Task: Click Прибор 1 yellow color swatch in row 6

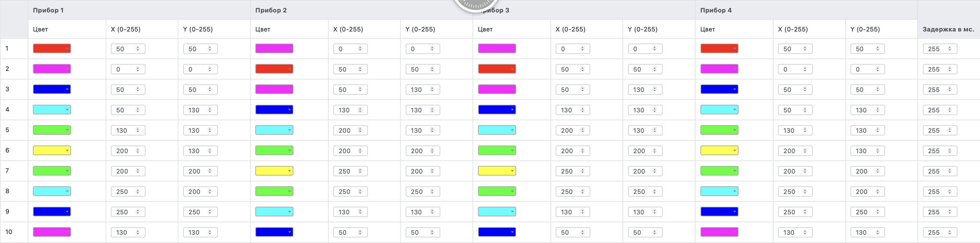Action: point(49,151)
